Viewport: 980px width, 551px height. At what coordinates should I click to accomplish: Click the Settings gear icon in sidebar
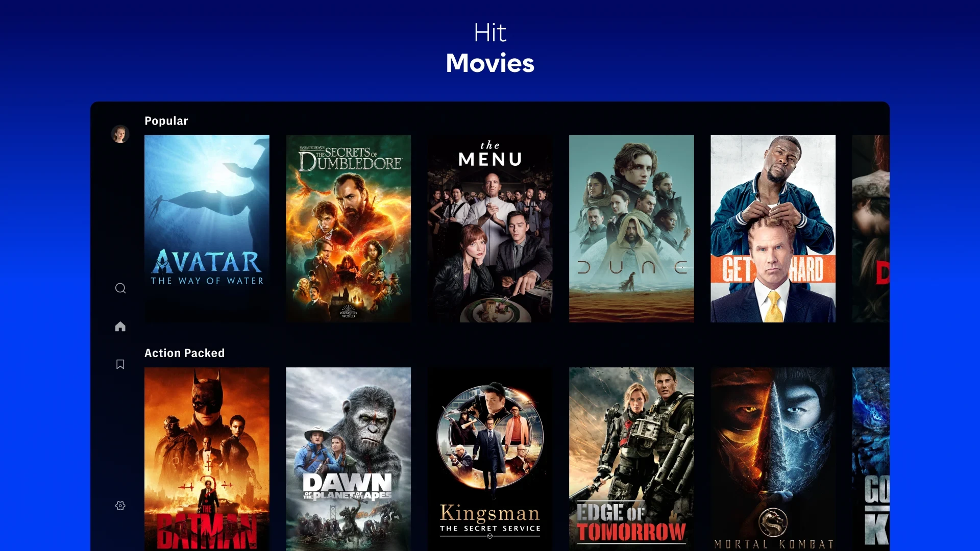[x=120, y=506]
